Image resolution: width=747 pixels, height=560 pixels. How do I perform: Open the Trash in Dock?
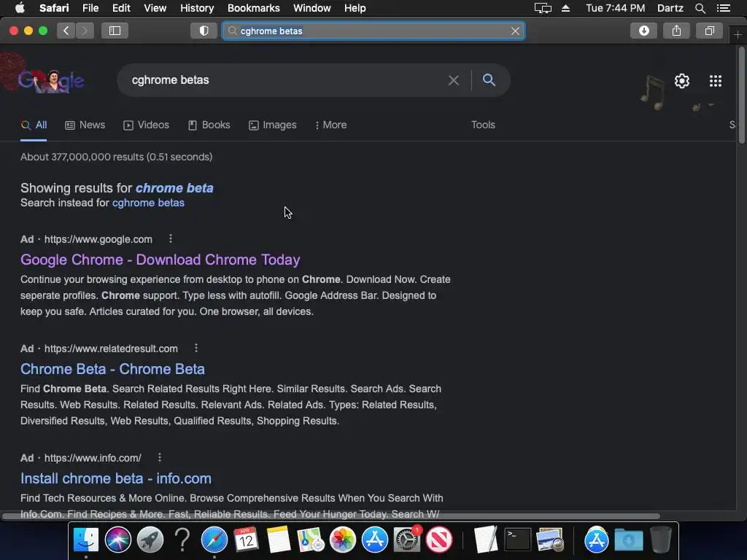661,540
